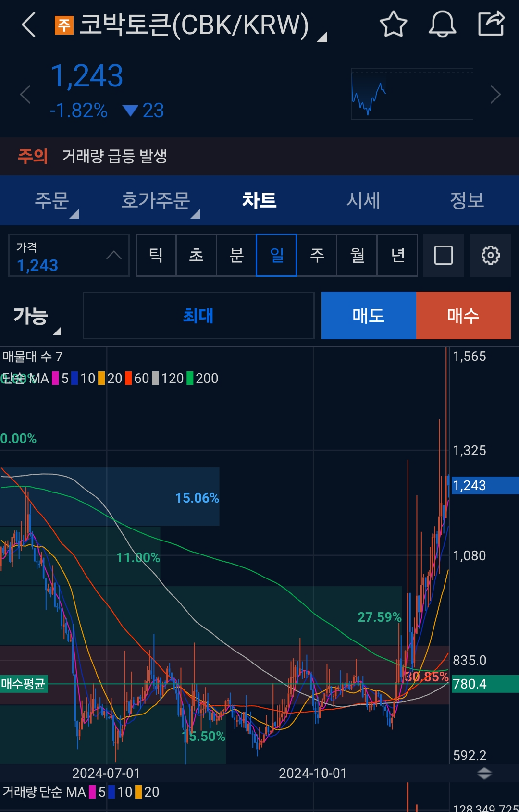Image resolution: width=519 pixels, height=812 pixels.
Task: Tap the 매수평균 label on chart
Action: (x=23, y=684)
